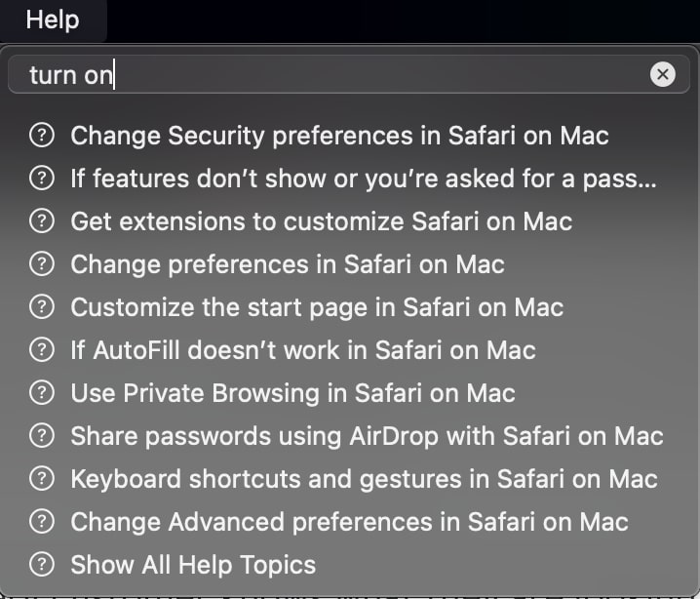This screenshot has width=700, height=599.
Task: Select "Customize the start page" help topic
Action: 317,307
